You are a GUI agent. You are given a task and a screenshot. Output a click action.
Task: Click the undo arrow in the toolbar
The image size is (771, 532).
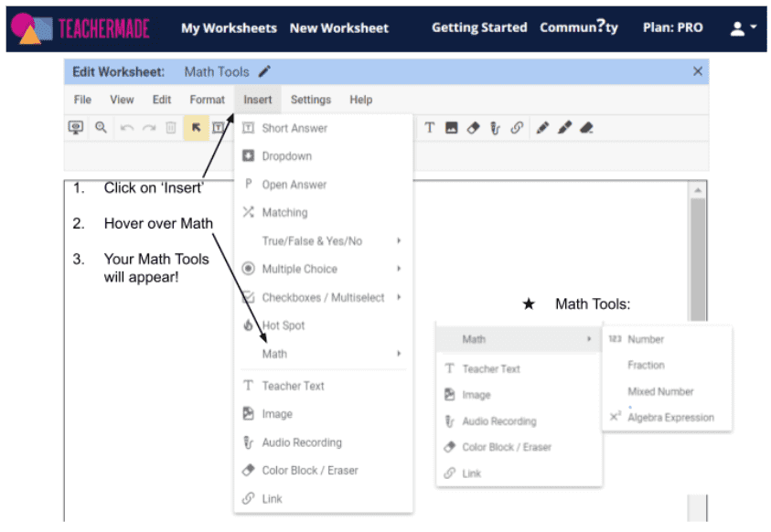(127, 128)
